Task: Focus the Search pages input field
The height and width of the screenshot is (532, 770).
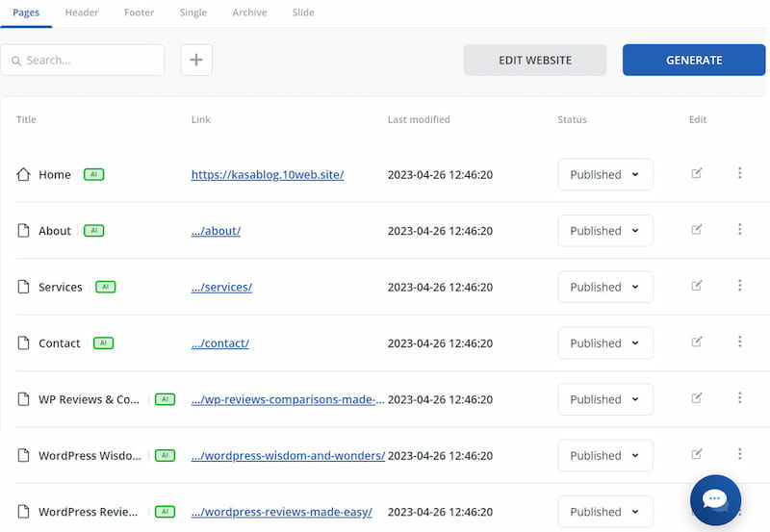Action: tap(83, 60)
